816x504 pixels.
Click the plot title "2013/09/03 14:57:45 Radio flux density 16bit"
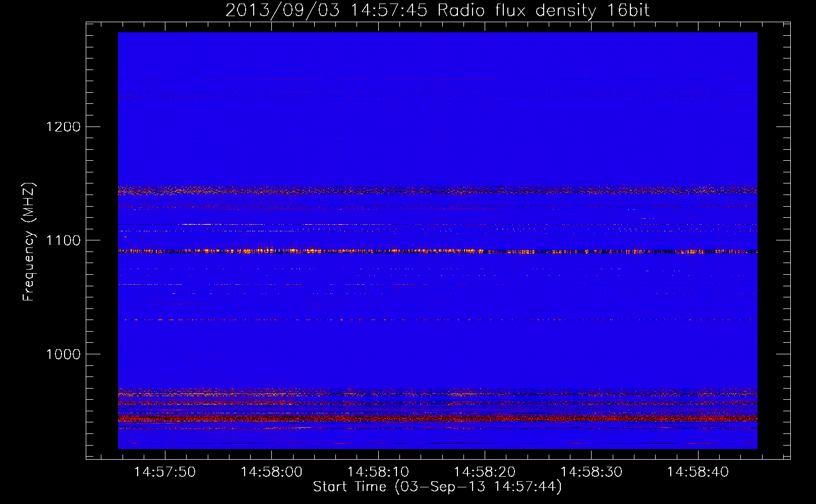click(437, 10)
